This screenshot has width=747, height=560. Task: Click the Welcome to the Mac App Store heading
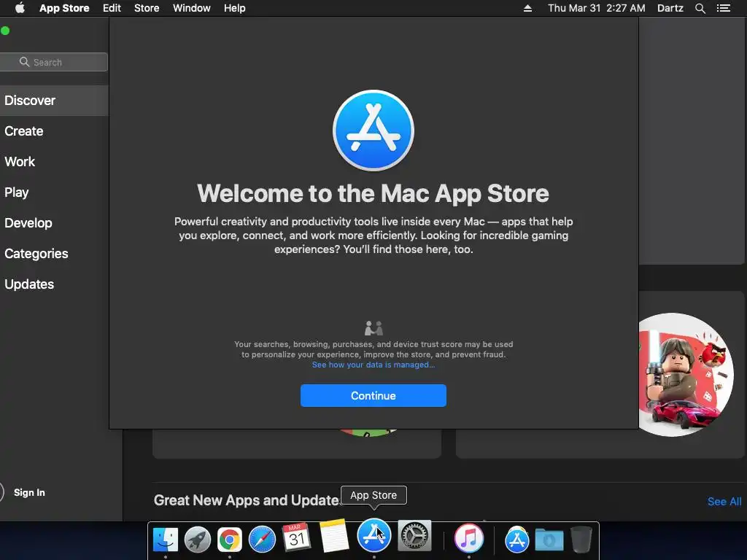(373, 193)
